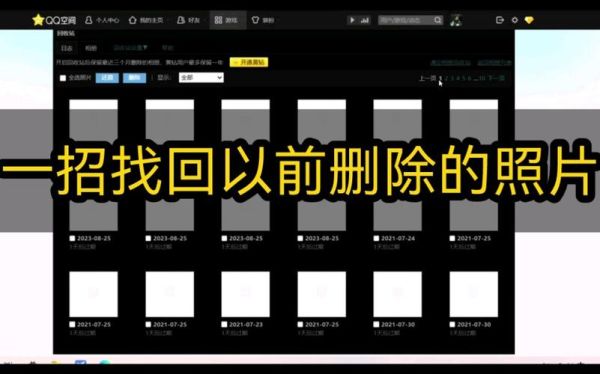Open the 显示 全部 dropdown
The width and height of the screenshot is (600, 374).
[x=201, y=78]
